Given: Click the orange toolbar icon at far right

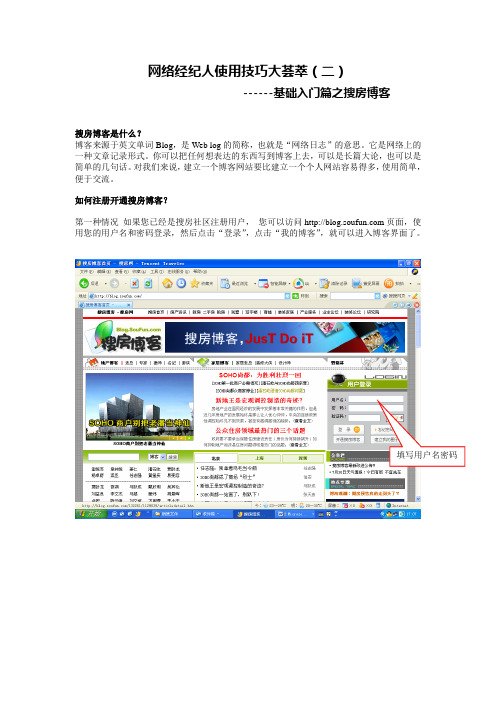Looking at the screenshot, I should tap(388, 283).
